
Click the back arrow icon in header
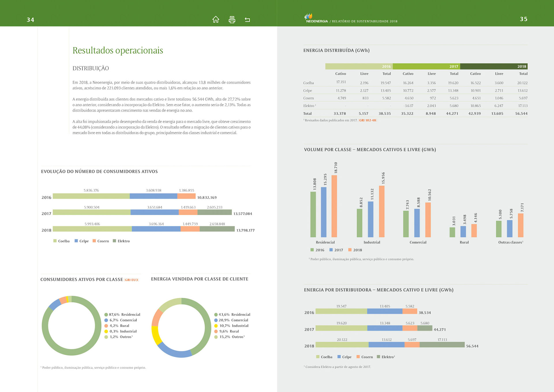point(247,20)
